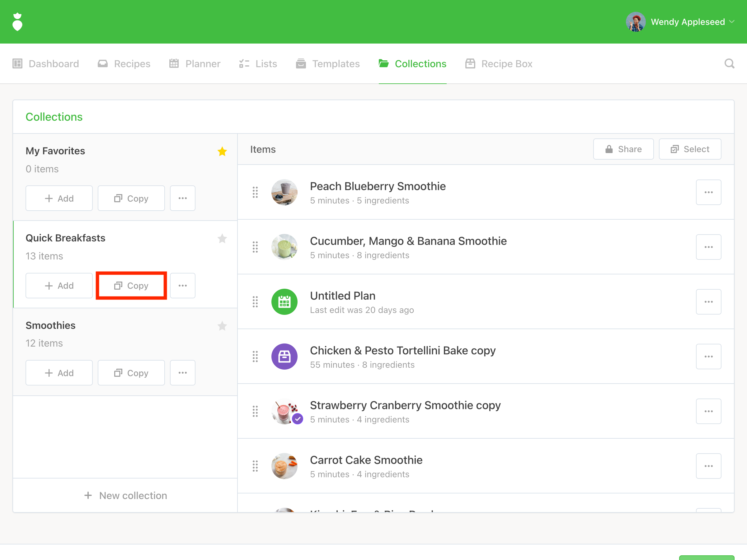The image size is (747, 560).
Task: Click Wendy Appleseed's profile avatar
Action: pyautogui.click(x=635, y=22)
